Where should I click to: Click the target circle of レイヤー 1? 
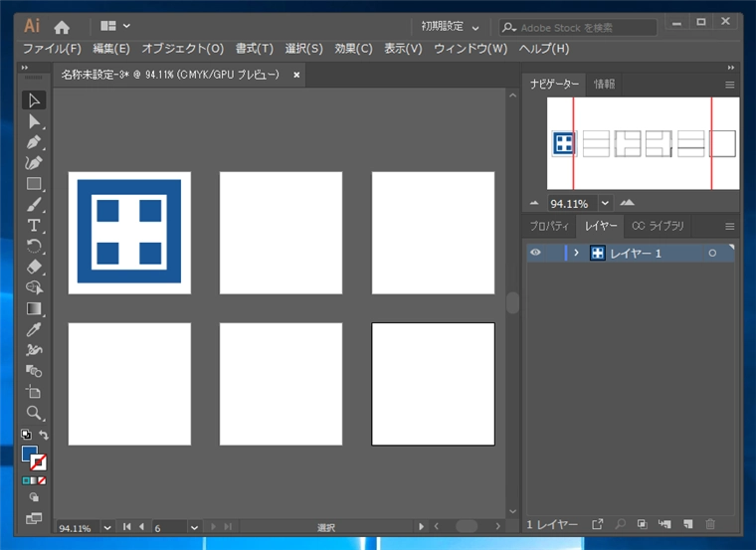point(712,254)
